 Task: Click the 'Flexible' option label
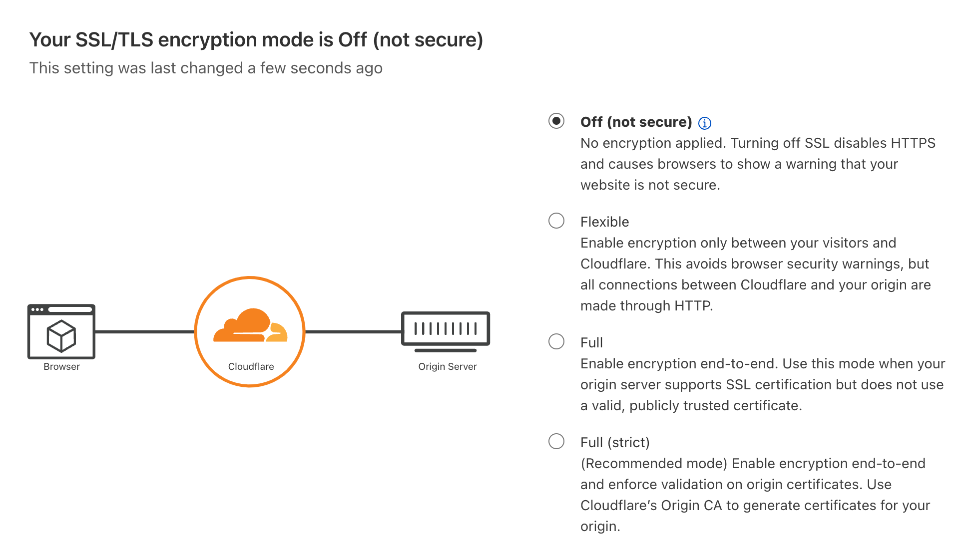coord(604,222)
